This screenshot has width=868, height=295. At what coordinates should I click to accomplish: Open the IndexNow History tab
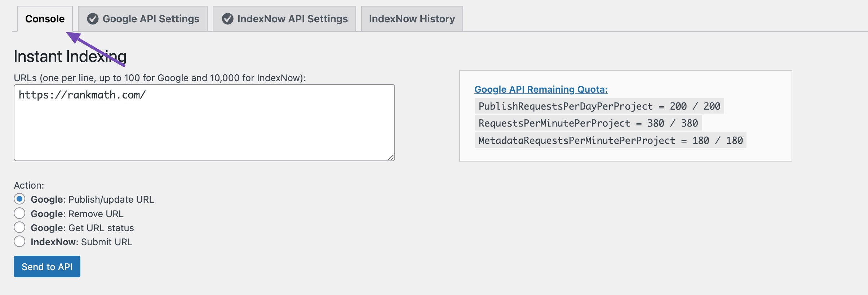[412, 19]
